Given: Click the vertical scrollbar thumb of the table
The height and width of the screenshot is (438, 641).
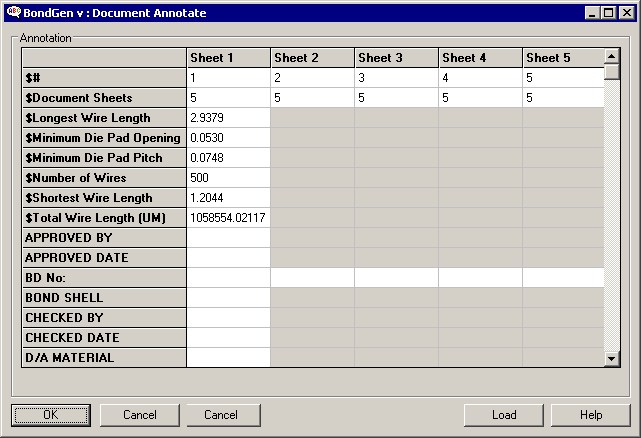Looking at the screenshot, I should [612, 72].
